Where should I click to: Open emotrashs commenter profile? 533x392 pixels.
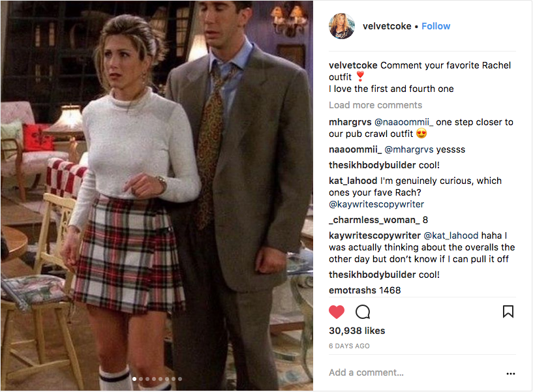tap(352, 290)
